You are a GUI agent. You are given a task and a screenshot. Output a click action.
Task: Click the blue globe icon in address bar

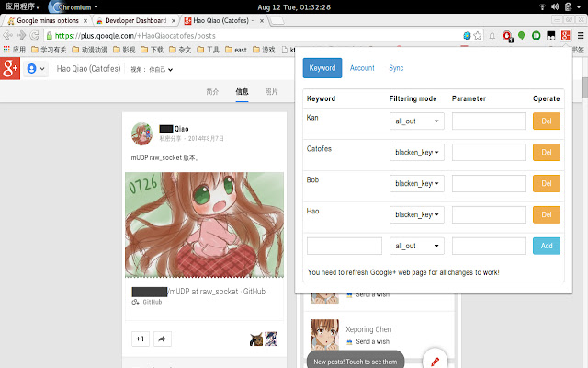coord(467,36)
